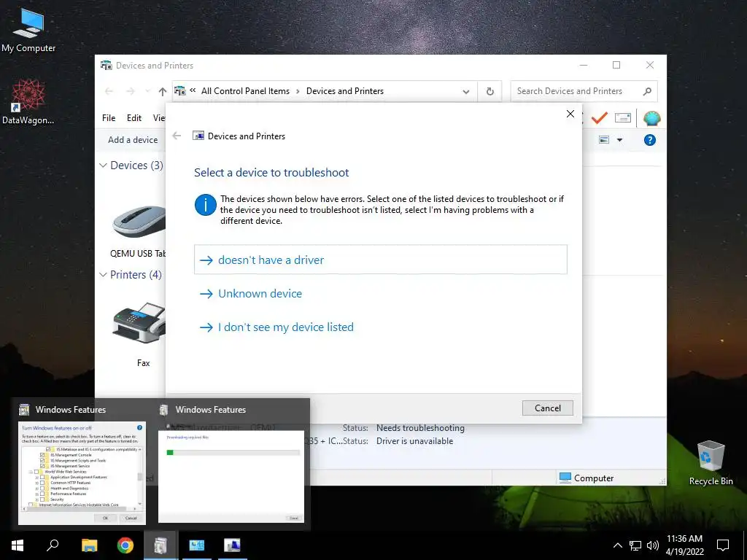Click the blue information icon in dialog

point(205,205)
